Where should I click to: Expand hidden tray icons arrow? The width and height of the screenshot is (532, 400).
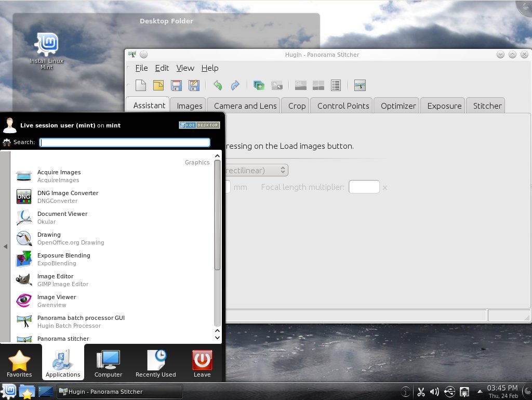pos(480,391)
